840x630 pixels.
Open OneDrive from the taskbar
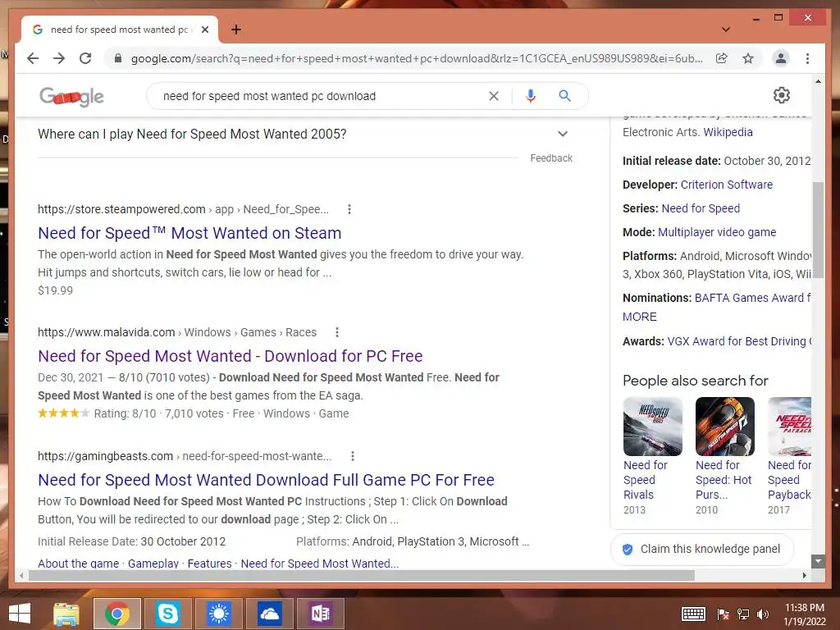click(x=269, y=614)
